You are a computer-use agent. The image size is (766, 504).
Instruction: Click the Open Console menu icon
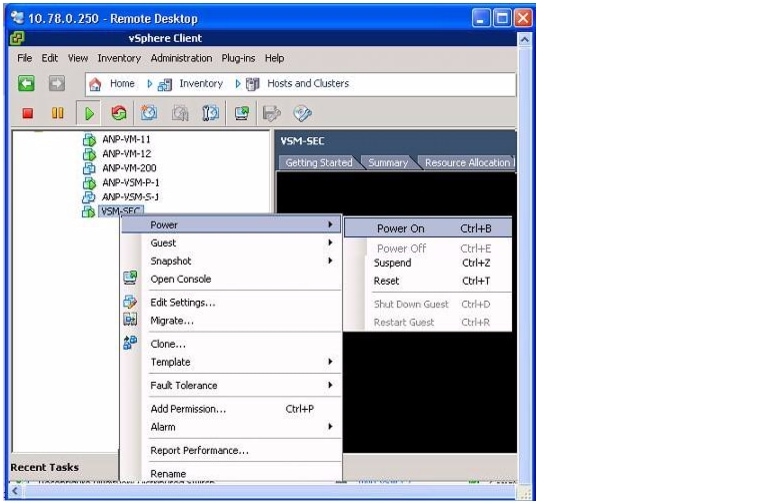coord(130,278)
